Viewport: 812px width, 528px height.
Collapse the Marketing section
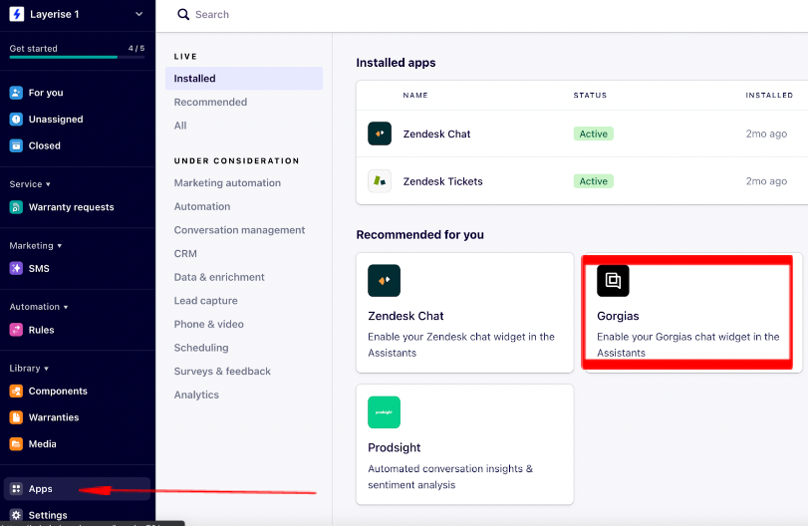click(x=35, y=245)
